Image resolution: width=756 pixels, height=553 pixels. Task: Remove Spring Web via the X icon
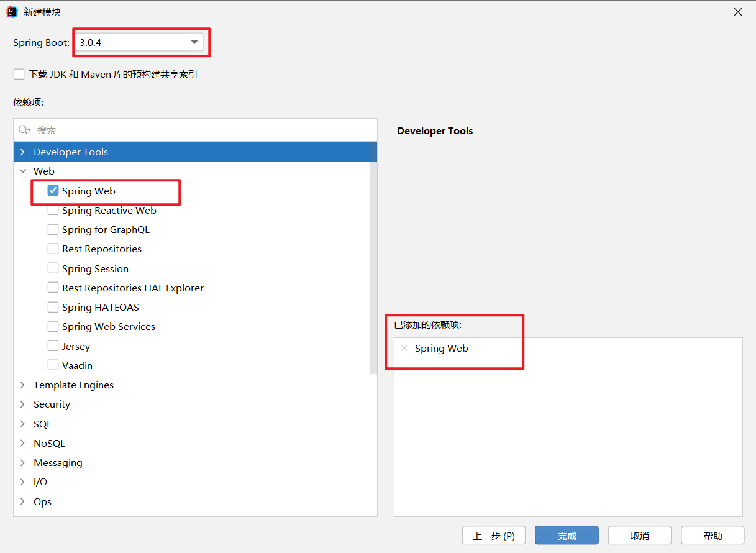tap(404, 349)
